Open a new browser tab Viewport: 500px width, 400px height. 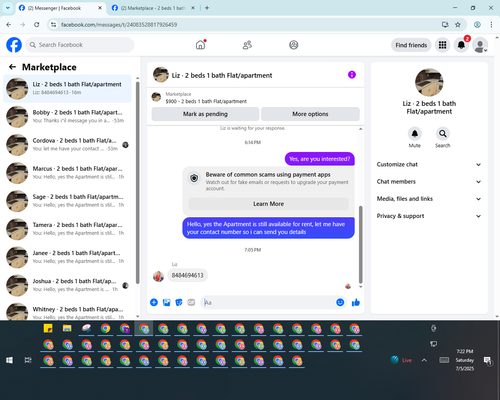[207, 8]
